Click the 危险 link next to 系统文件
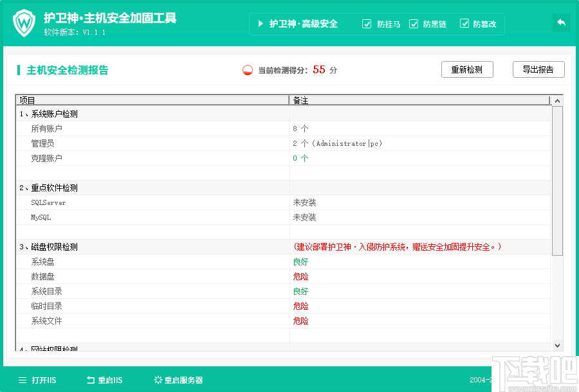Image resolution: width=579 pixels, height=392 pixels. pos(301,321)
